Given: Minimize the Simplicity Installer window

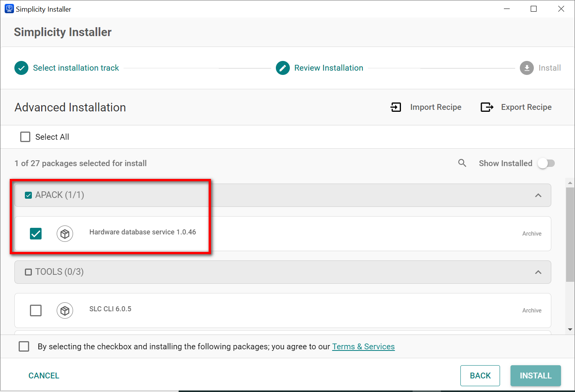Looking at the screenshot, I should pos(507,9).
